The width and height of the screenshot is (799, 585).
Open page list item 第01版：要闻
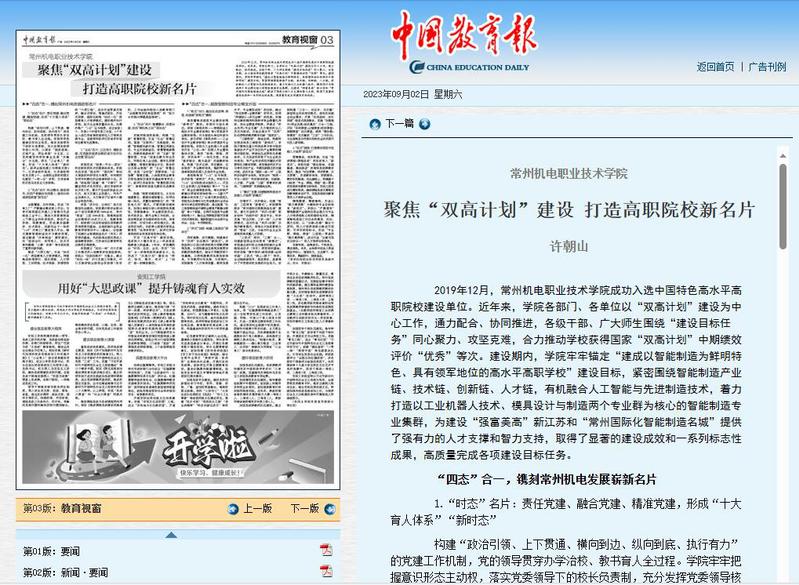pos(52,551)
